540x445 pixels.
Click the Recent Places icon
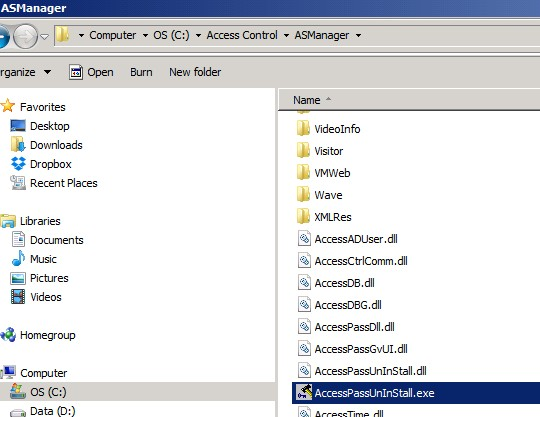[x=18, y=183]
